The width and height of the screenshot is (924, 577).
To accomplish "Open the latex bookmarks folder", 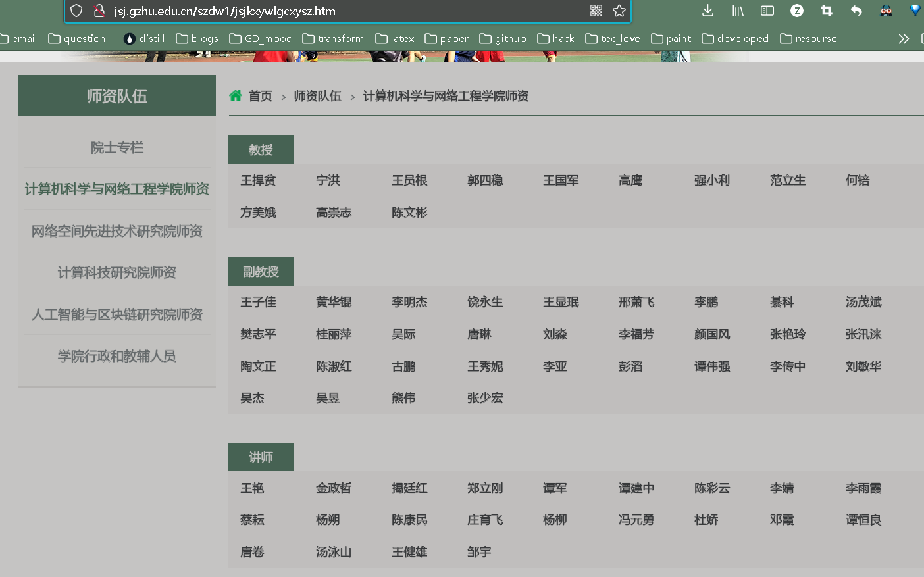I will tap(394, 38).
